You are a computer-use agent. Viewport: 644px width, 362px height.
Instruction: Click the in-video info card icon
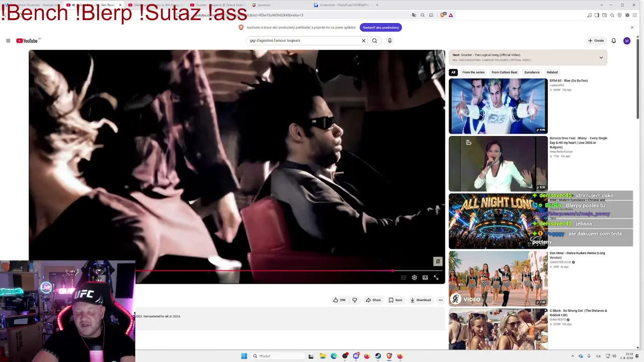438,261
